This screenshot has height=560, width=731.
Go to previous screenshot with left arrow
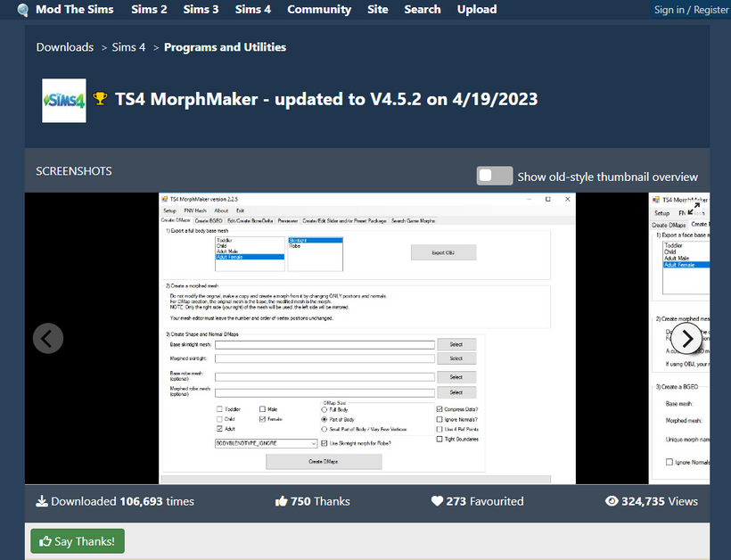tap(48, 338)
